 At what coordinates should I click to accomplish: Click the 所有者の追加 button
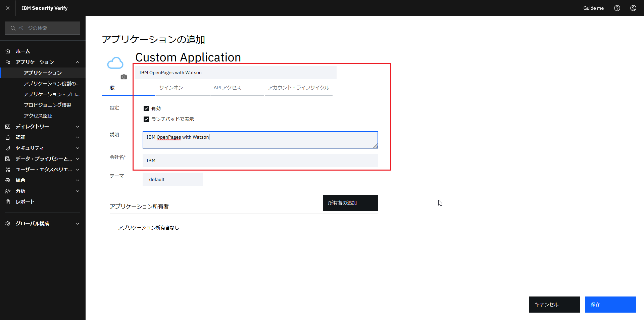pyautogui.click(x=350, y=203)
